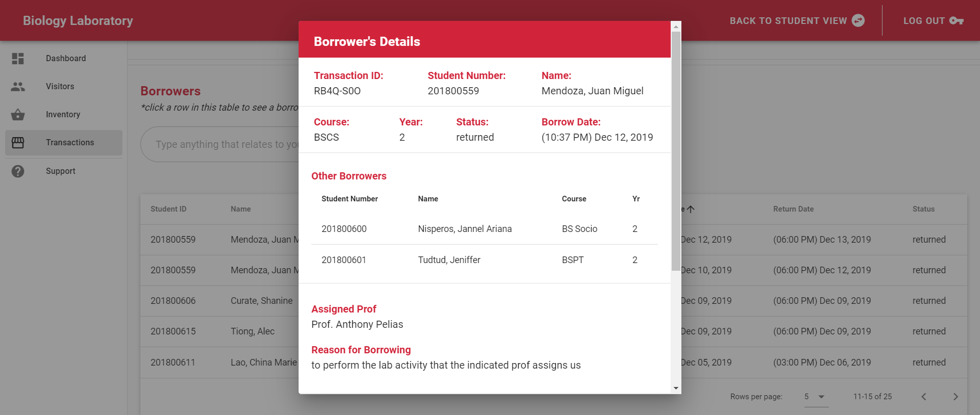980x415 pixels.
Task: Go to the previous table page
Action: coord(923,397)
